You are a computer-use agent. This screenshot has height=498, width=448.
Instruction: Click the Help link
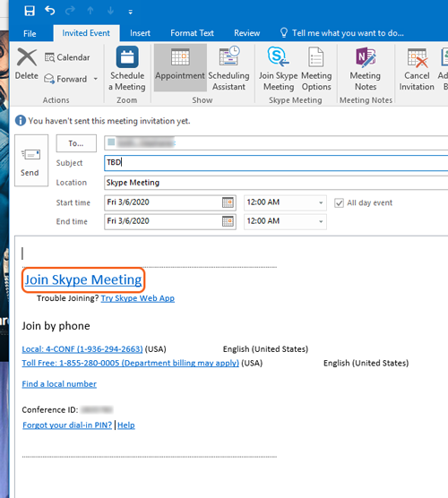click(x=126, y=425)
